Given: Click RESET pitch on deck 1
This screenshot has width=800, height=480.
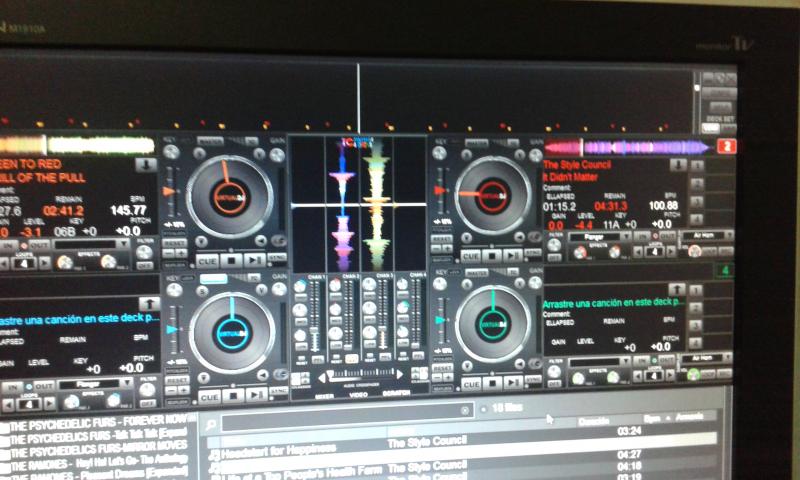Looking at the screenshot, I should click(175, 244).
